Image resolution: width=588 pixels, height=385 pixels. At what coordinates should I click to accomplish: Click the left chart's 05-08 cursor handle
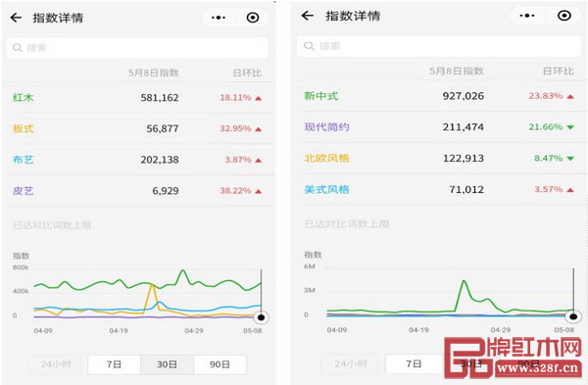pos(262,317)
